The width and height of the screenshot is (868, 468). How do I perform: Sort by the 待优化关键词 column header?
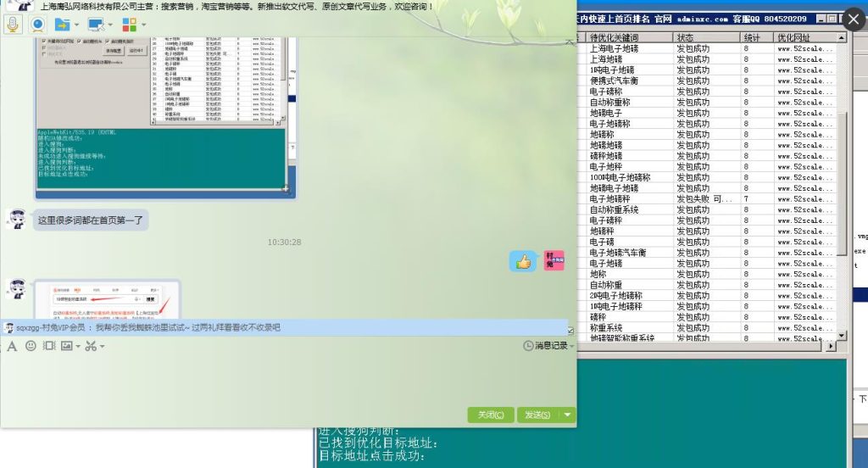tap(630, 37)
